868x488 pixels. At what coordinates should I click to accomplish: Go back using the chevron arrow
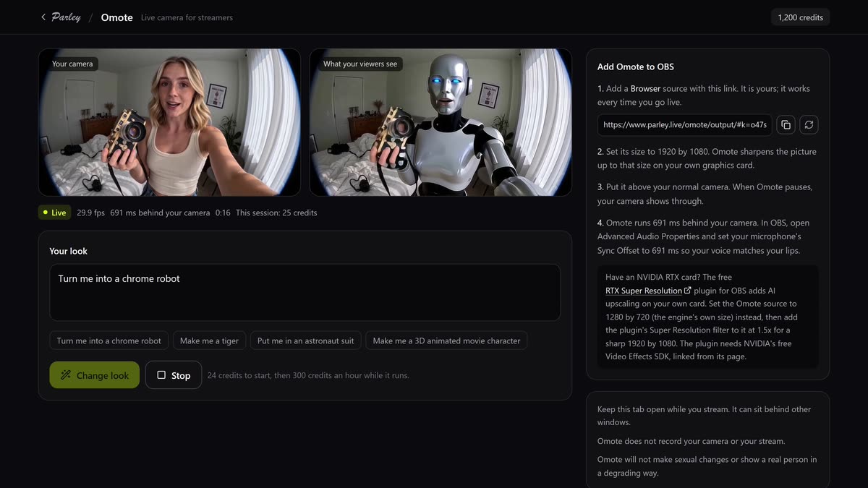tap(43, 17)
